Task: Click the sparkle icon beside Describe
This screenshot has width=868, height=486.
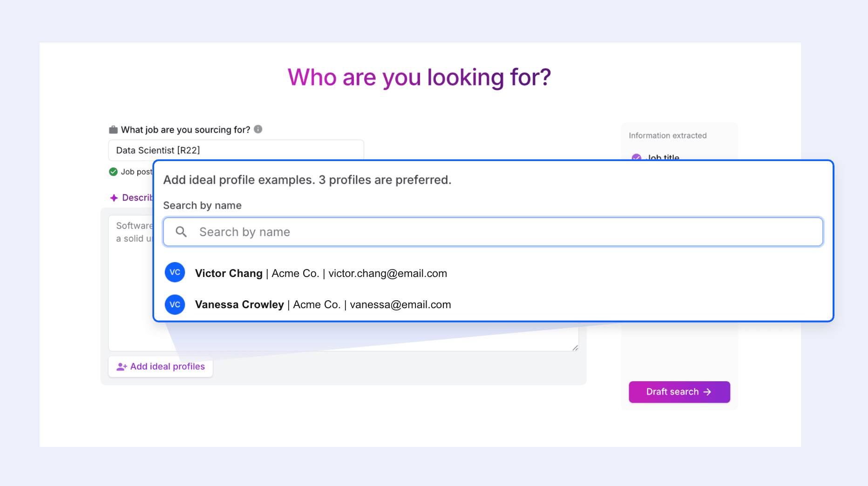Action: [x=114, y=198]
